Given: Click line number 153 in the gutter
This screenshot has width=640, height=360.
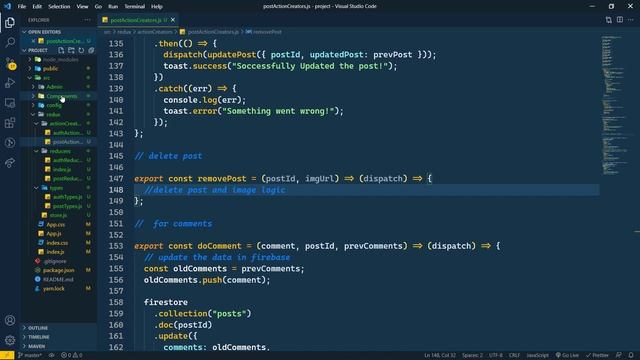Looking at the screenshot, I should click(x=116, y=246).
